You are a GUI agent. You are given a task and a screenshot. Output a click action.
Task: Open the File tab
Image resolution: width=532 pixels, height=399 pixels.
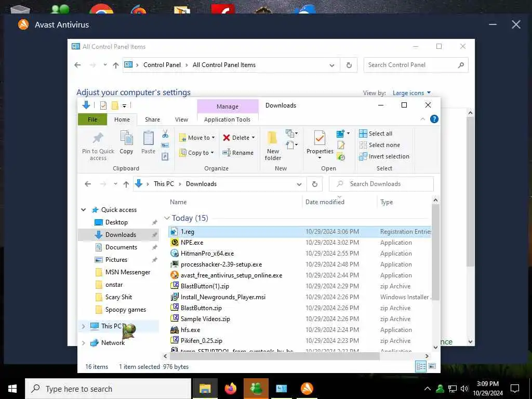92,119
